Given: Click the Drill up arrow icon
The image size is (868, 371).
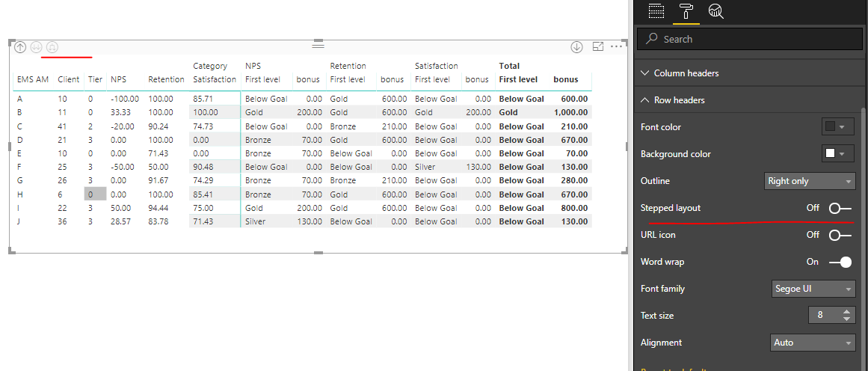Looking at the screenshot, I should pos(20,47).
